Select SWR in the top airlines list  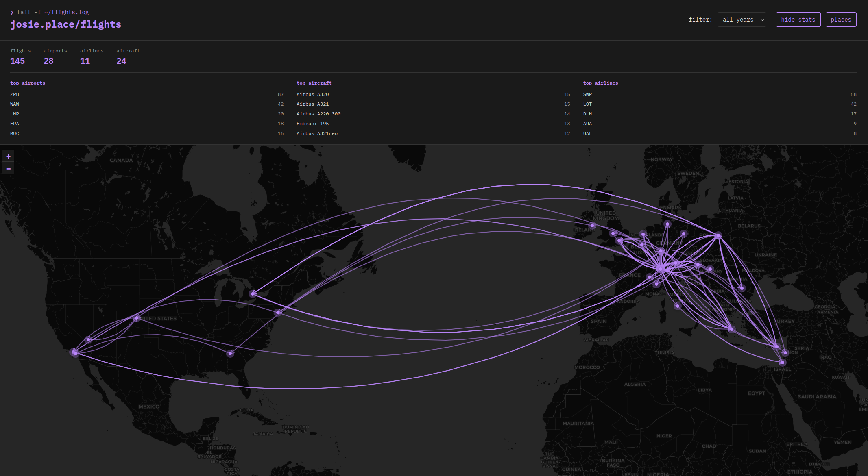point(587,94)
